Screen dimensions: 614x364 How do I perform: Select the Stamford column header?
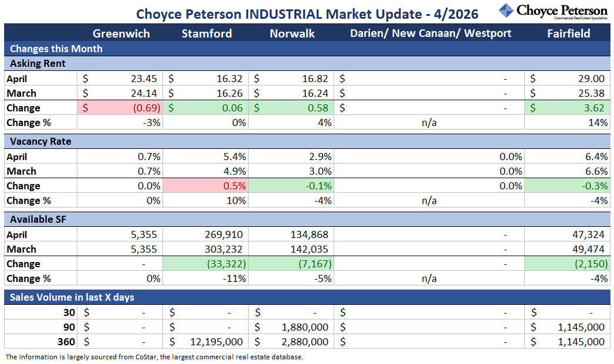pyautogui.click(x=206, y=33)
